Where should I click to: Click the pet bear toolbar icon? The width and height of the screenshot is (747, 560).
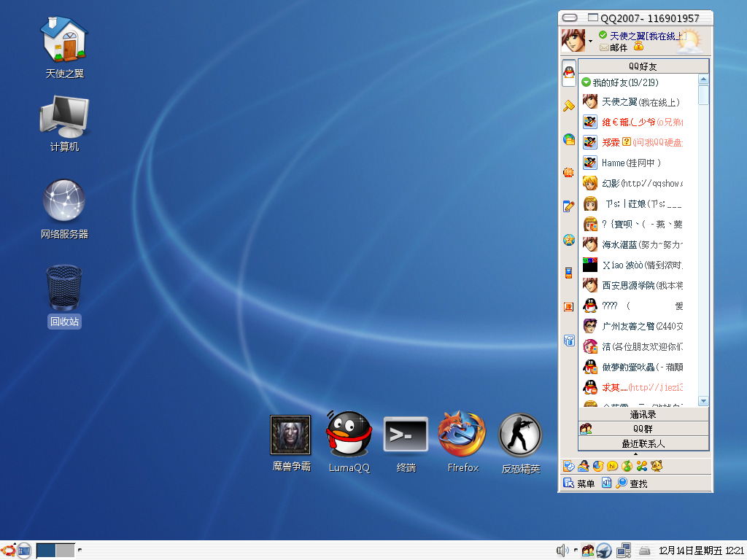[x=657, y=466]
